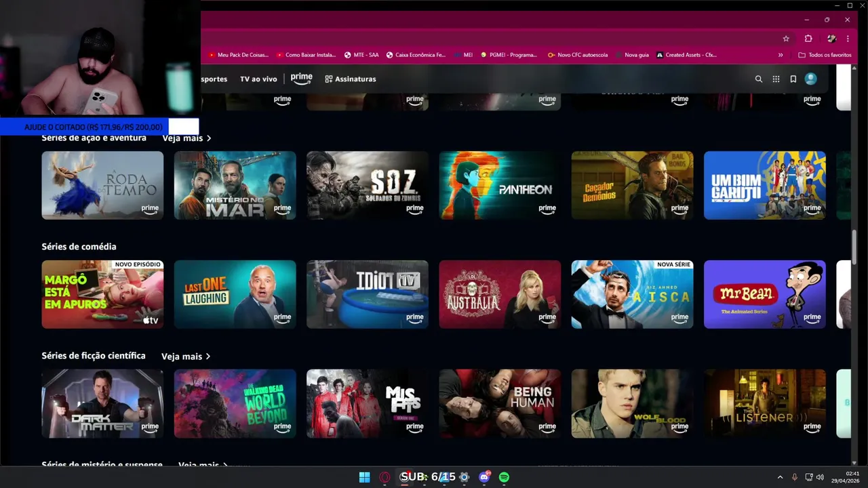Select TV ao vivo menu item
This screenshot has height=488, width=868.
[x=258, y=79]
